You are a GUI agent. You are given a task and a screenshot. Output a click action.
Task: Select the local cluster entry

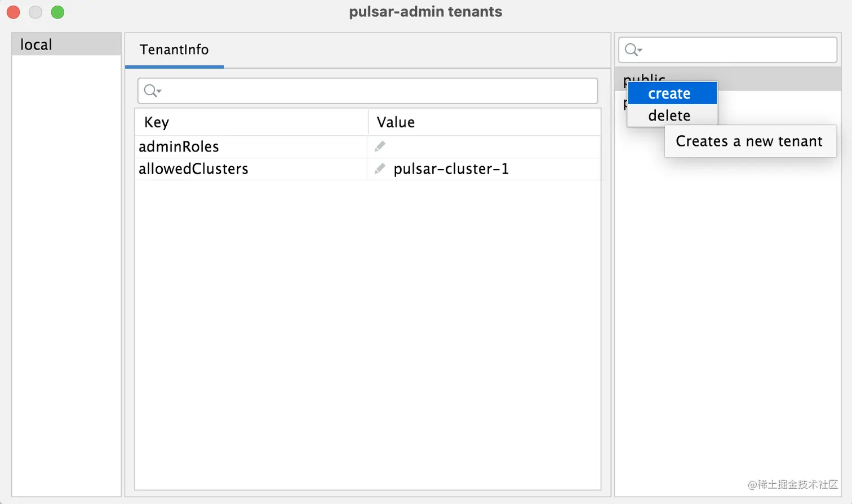[66, 44]
